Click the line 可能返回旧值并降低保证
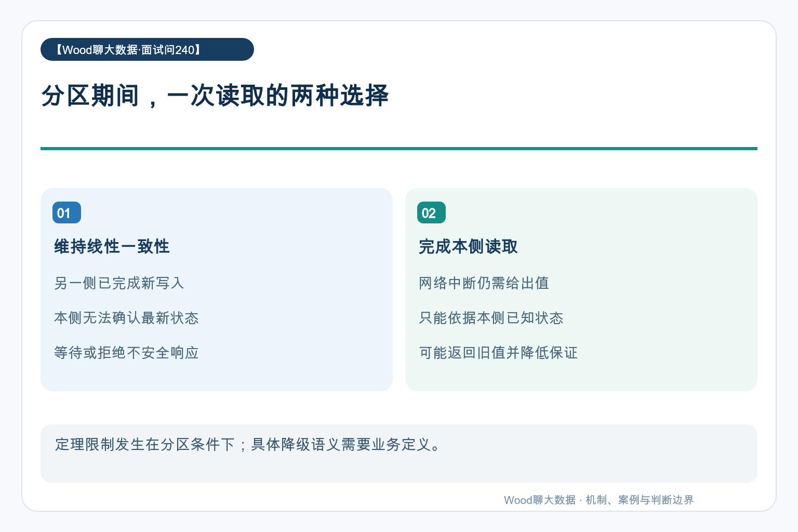 pyautogui.click(x=498, y=353)
